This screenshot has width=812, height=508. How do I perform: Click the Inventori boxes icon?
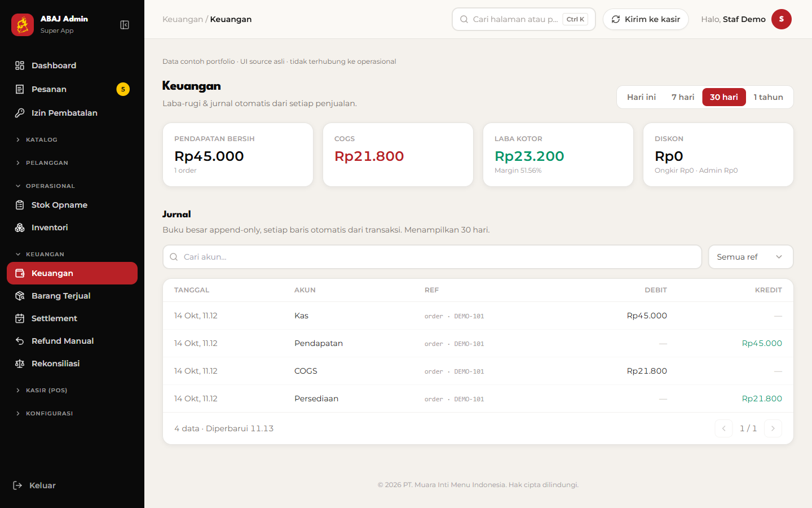tap(20, 227)
